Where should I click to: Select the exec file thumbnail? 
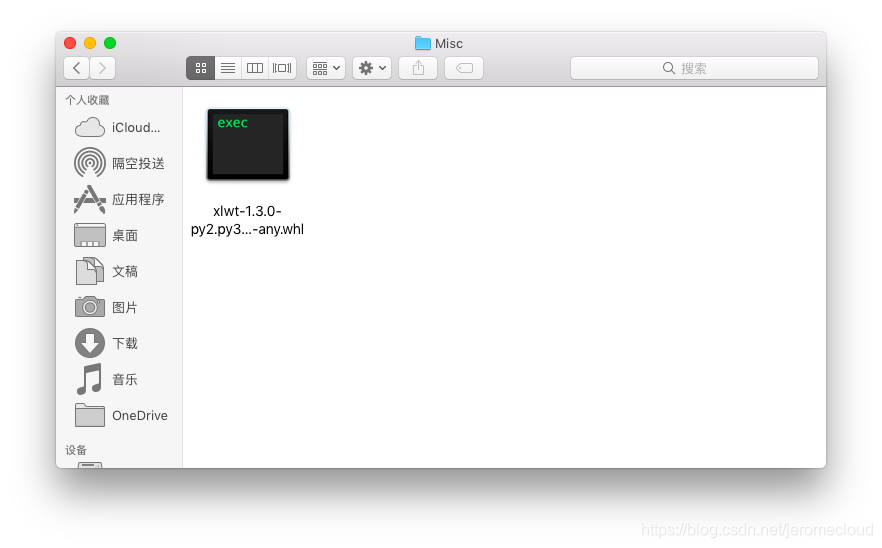click(248, 145)
